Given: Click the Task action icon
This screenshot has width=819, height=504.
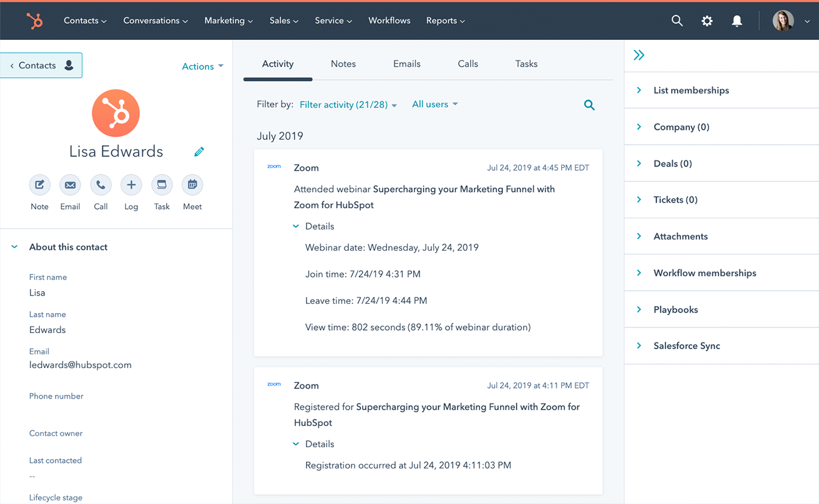Looking at the screenshot, I should (x=162, y=185).
